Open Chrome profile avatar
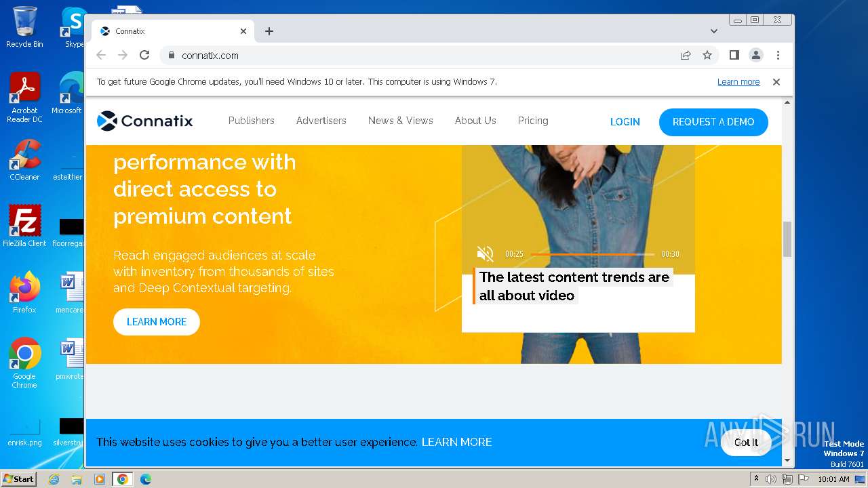This screenshot has height=488, width=868. [x=756, y=56]
